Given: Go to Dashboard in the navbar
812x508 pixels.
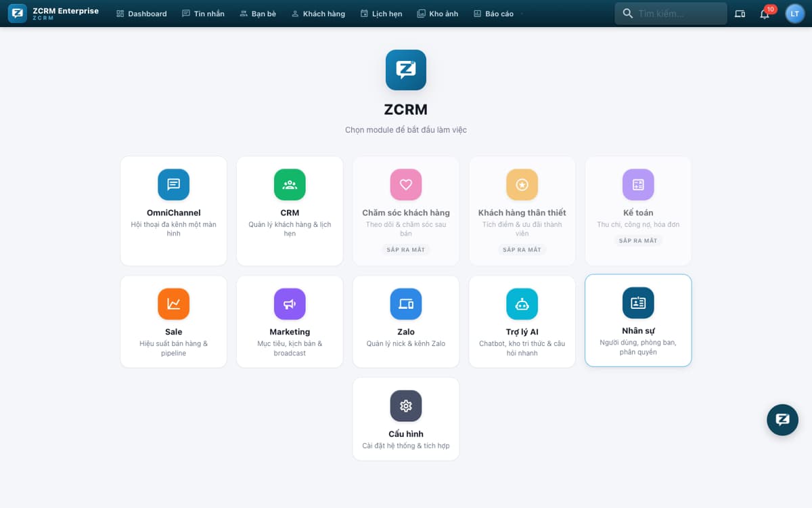Looking at the screenshot, I should 141,14.
